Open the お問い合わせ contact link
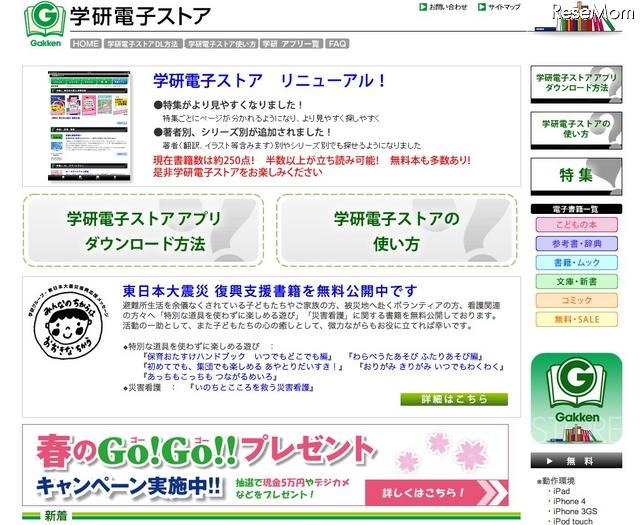 443,7
